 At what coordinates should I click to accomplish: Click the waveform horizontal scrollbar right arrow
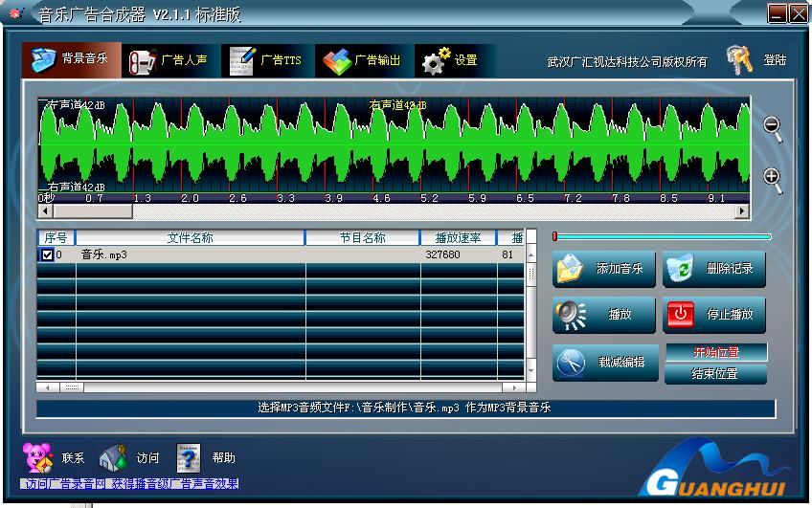point(740,210)
